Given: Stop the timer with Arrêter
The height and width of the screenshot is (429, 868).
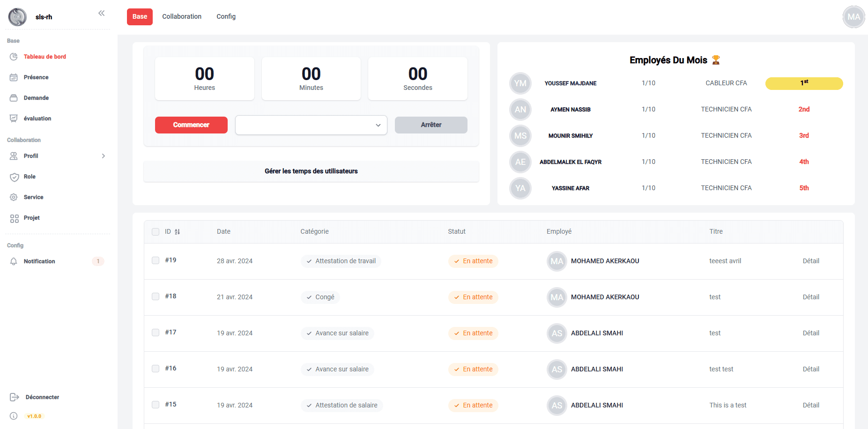Looking at the screenshot, I should (x=431, y=125).
